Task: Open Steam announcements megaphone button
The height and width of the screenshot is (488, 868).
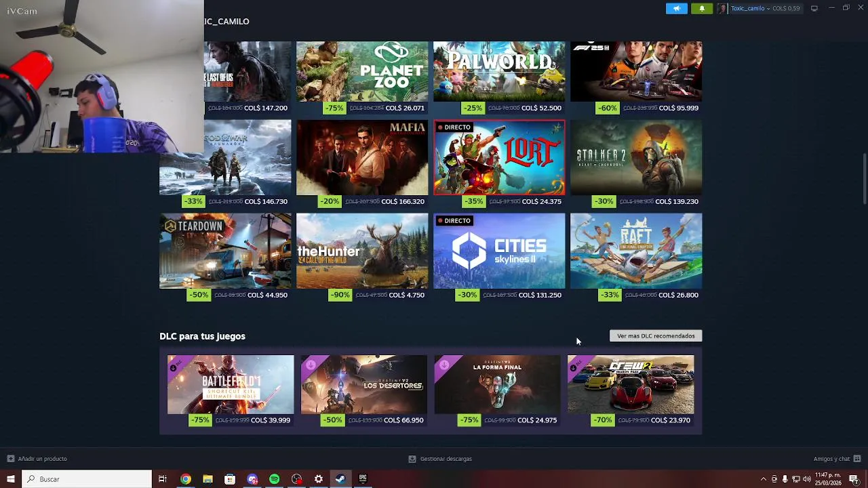Action: [x=676, y=8]
